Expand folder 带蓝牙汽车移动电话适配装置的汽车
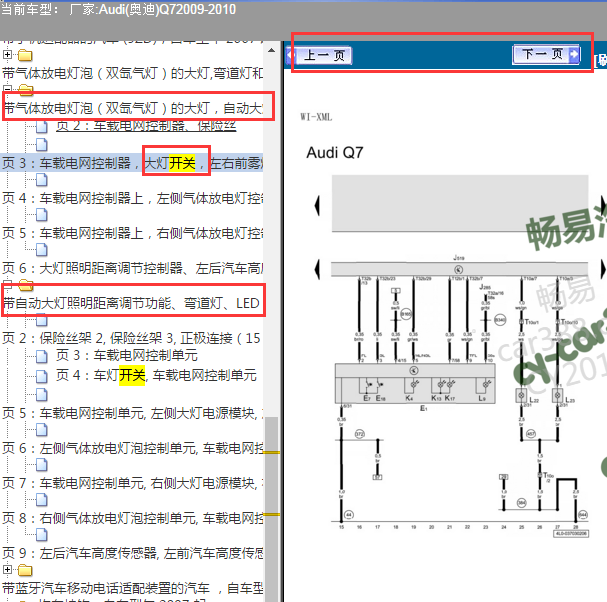Image resolution: width=607 pixels, height=602 pixels. (x=7, y=569)
